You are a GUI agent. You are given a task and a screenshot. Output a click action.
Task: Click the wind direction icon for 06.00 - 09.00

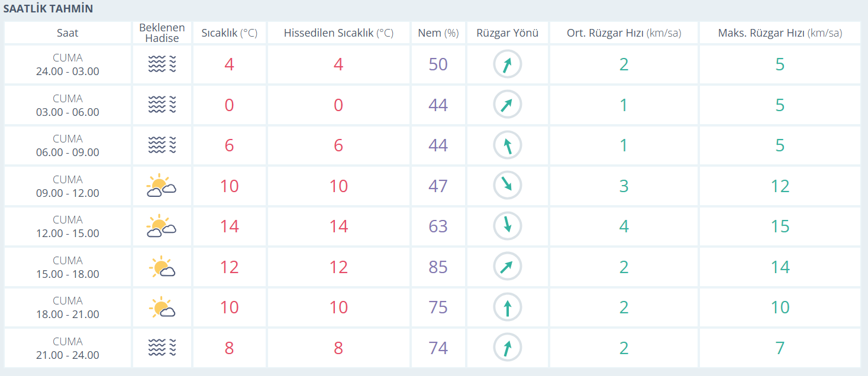(507, 145)
